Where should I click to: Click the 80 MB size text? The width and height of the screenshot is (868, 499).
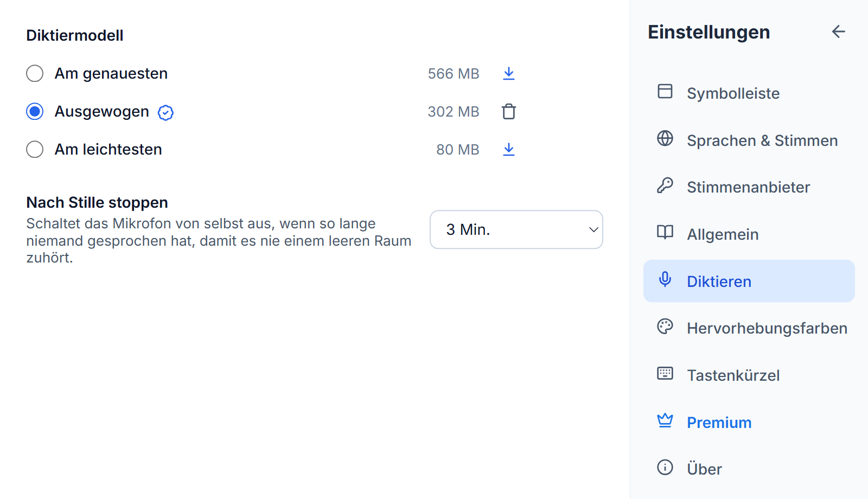tap(458, 150)
